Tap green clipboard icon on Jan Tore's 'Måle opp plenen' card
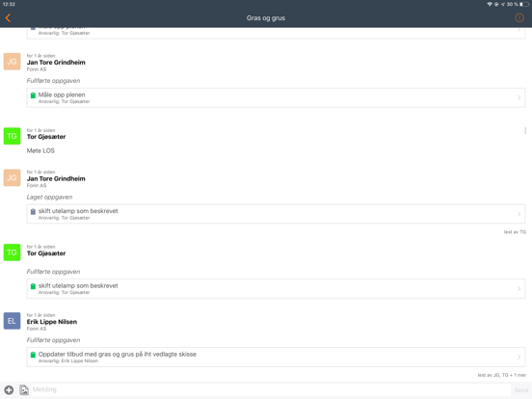 33,95
